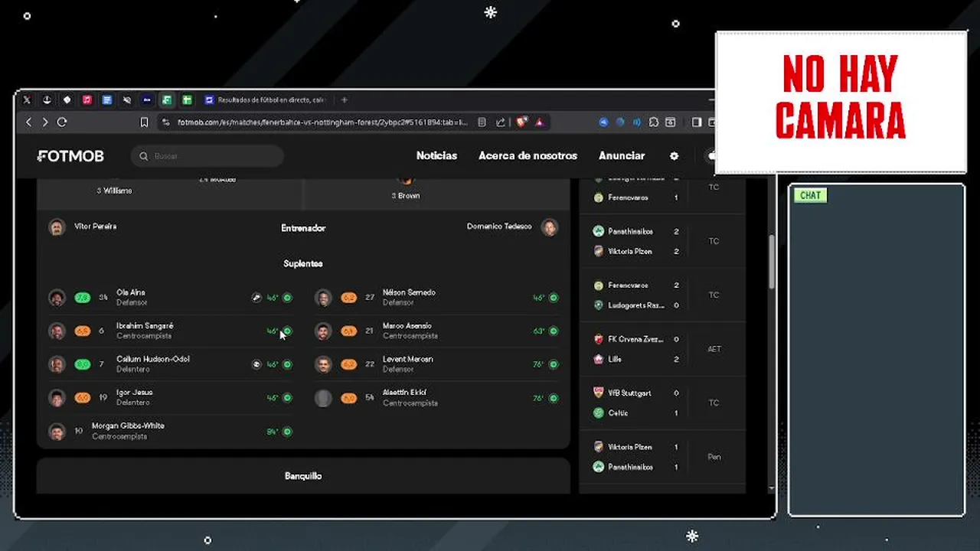Select the fotmob.com address bar
This screenshot has width=980, height=551.
pos(322,122)
